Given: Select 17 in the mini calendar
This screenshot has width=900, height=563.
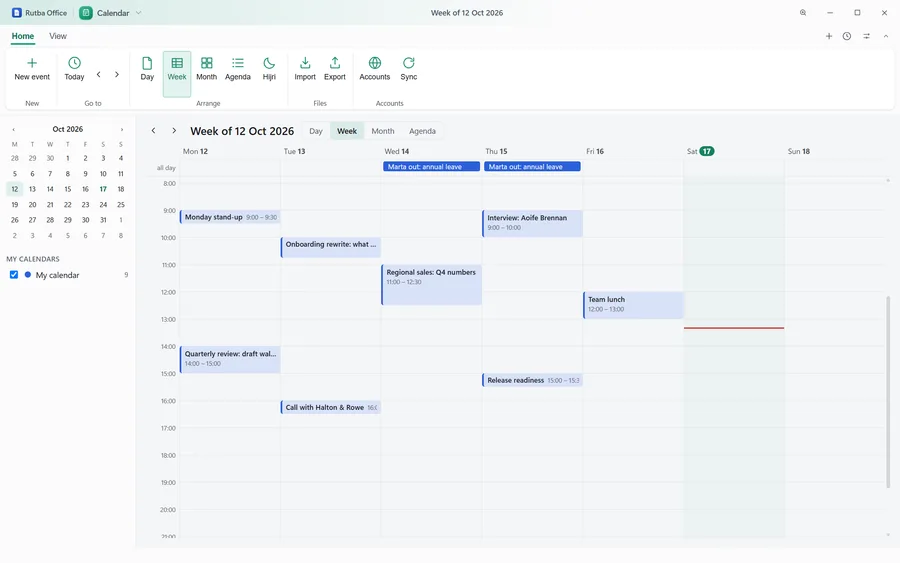Looking at the screenshot, I should (103, 189).
